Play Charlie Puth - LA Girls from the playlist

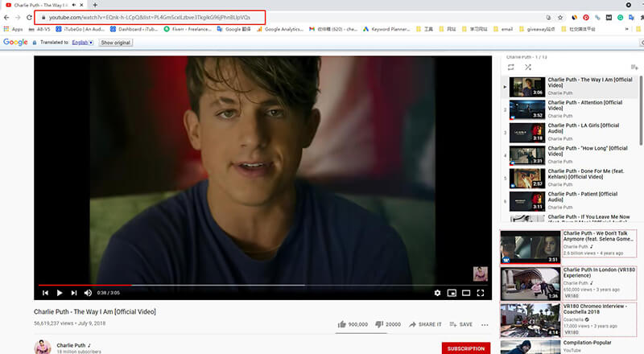(571, 132)
